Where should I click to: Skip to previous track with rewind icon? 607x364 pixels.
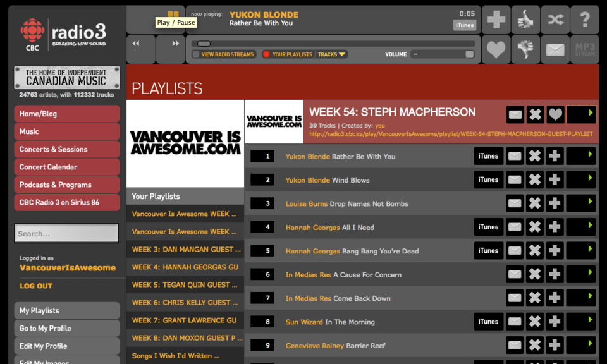point(136,44)
